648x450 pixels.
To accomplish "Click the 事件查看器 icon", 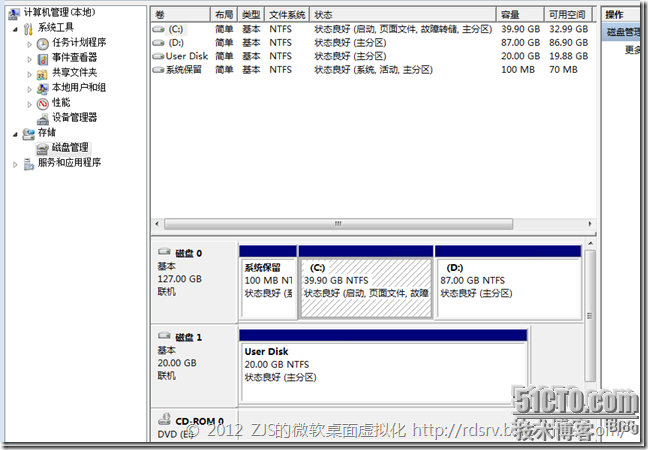I will point(42,59).
